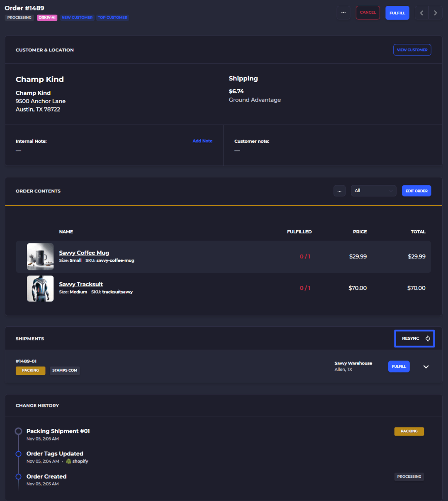Viewport: 448px width, 501px height.
Task: Resync the shipments
Action: [414, 338]
